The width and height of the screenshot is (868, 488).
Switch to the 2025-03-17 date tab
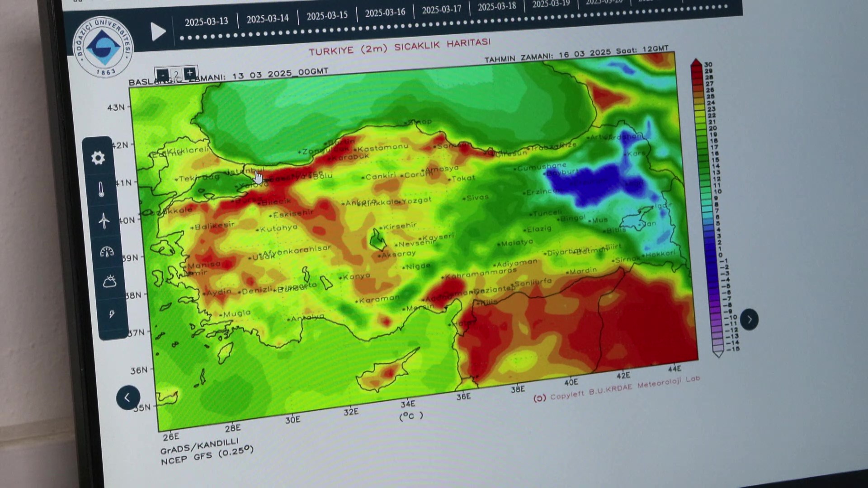coord(441,9)
